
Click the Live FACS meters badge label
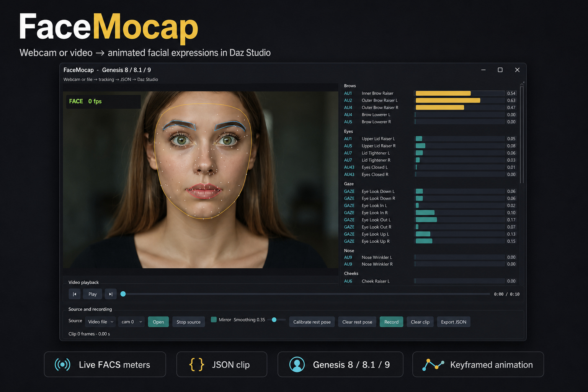click(114, 365)
